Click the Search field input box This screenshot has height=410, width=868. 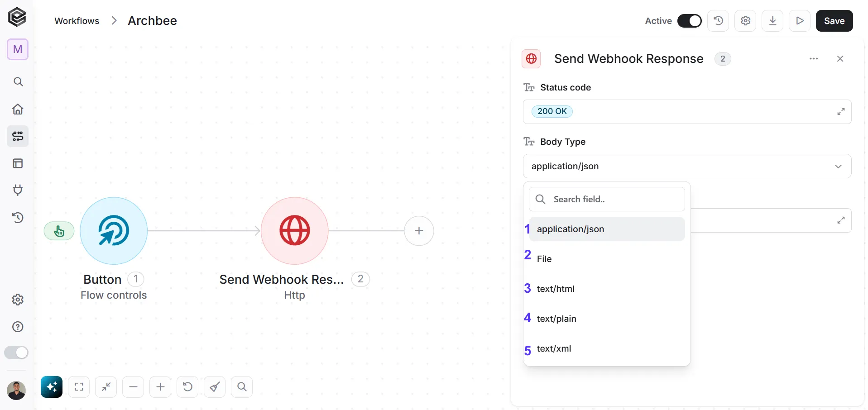pyautogui.click(x=607, y=199)
